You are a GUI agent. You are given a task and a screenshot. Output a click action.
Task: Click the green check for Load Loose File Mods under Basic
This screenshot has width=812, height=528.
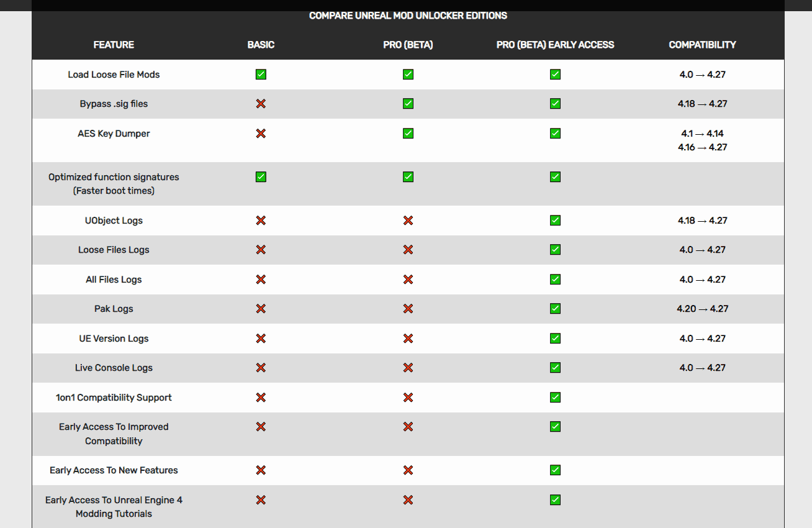261,75
